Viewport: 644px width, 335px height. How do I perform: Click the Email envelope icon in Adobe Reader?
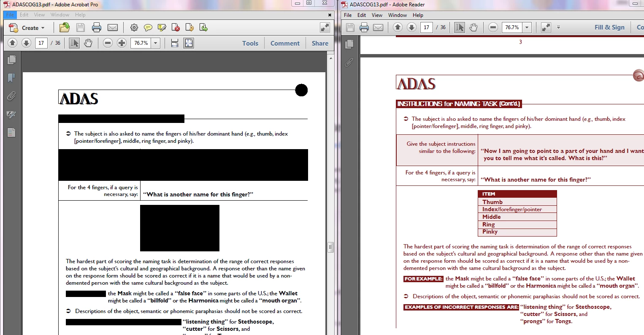378,27
